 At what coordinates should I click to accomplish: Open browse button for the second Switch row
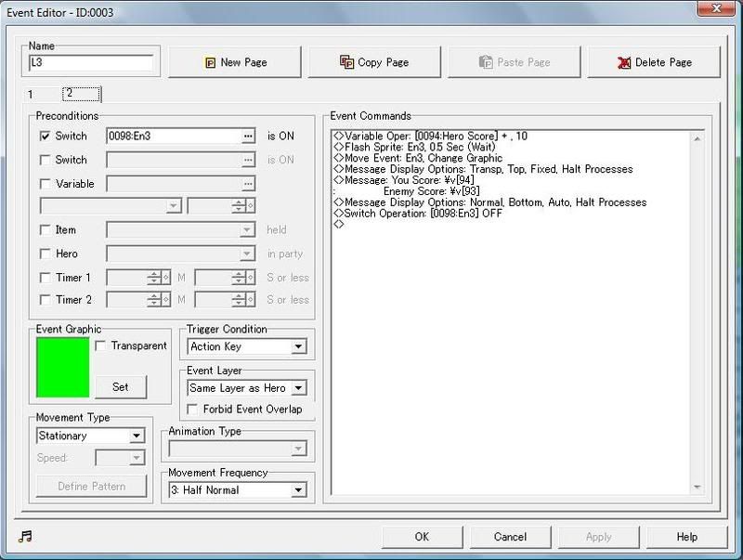[248, 160]
